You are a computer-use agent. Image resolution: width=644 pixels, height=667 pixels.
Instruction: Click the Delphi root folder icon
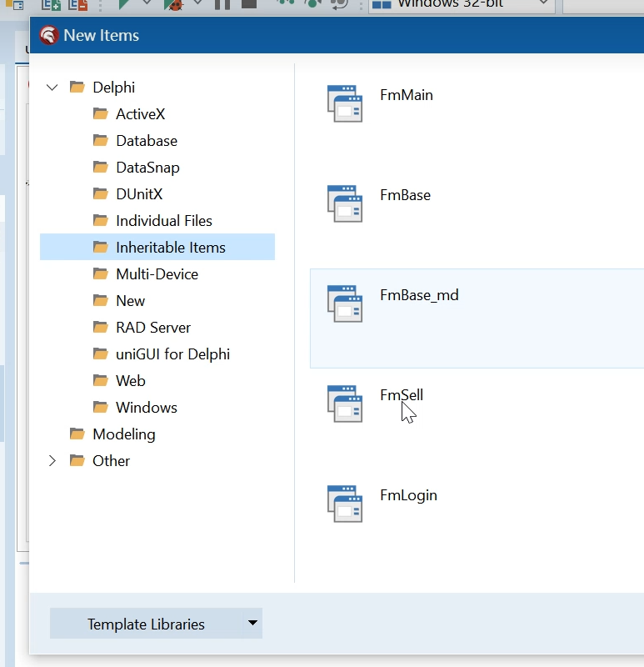[x=77, y=87]
